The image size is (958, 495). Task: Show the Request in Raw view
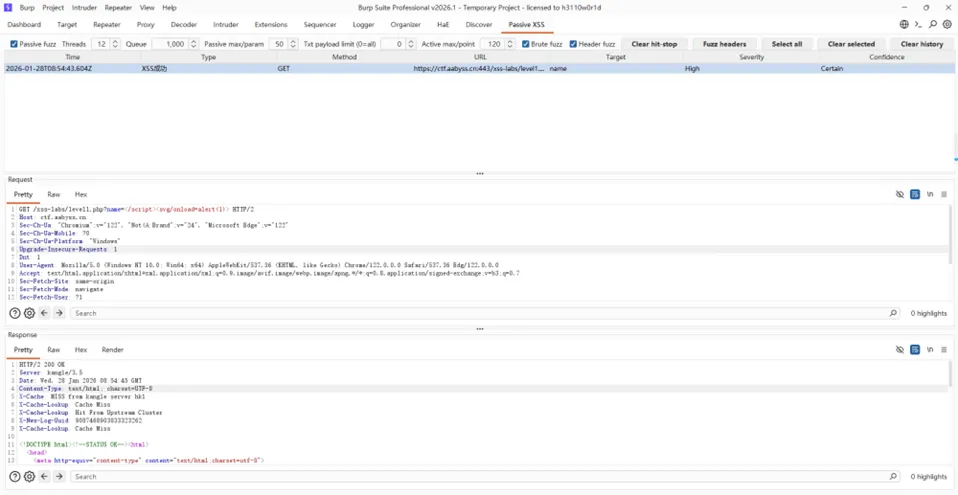[54, 194]
